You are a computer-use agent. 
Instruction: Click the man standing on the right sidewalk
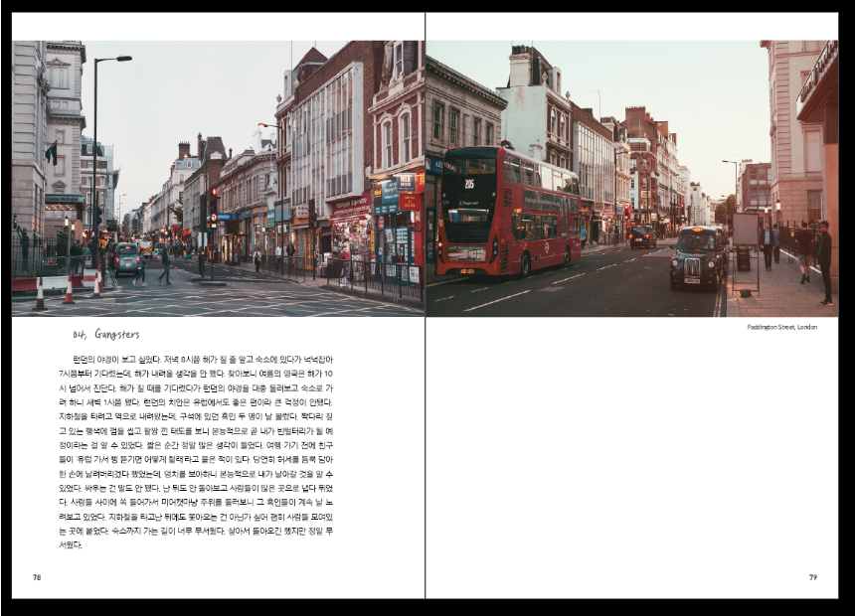click(824, 261)
